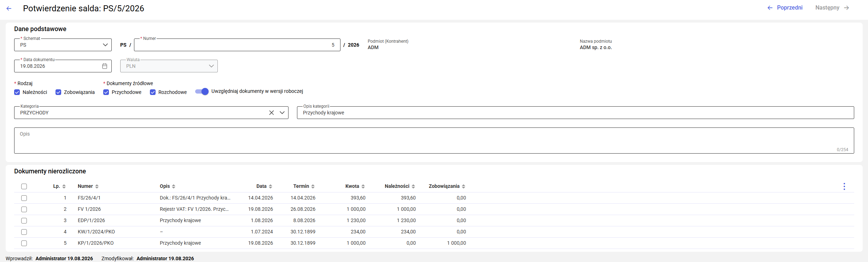Click the Kwota value 234,00
Image resolution: width=868 pixels, height=262 pixels.
(358, 232)
